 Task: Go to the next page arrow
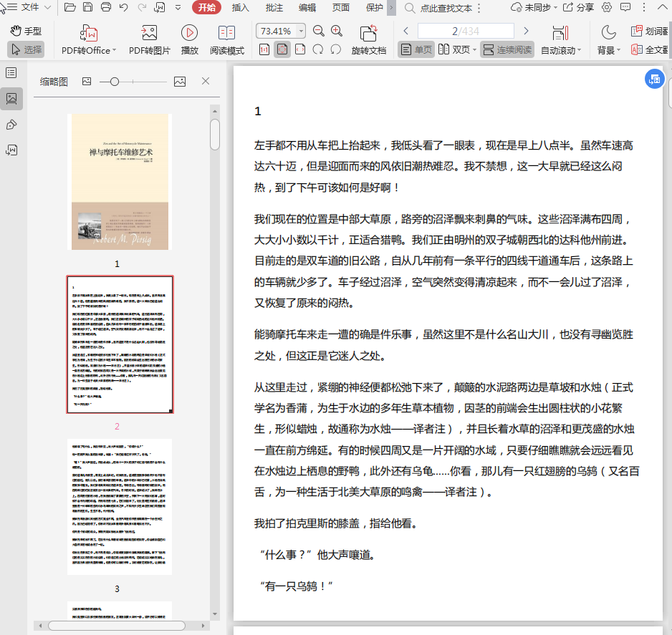pyautogui.click(x=526, y=31)
